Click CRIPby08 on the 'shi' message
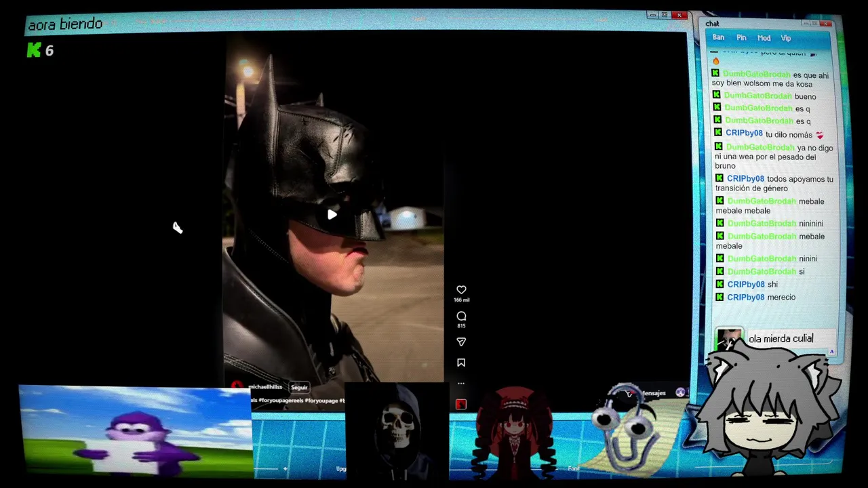This screenshot has width=868, height=488. tap(745, 285)
